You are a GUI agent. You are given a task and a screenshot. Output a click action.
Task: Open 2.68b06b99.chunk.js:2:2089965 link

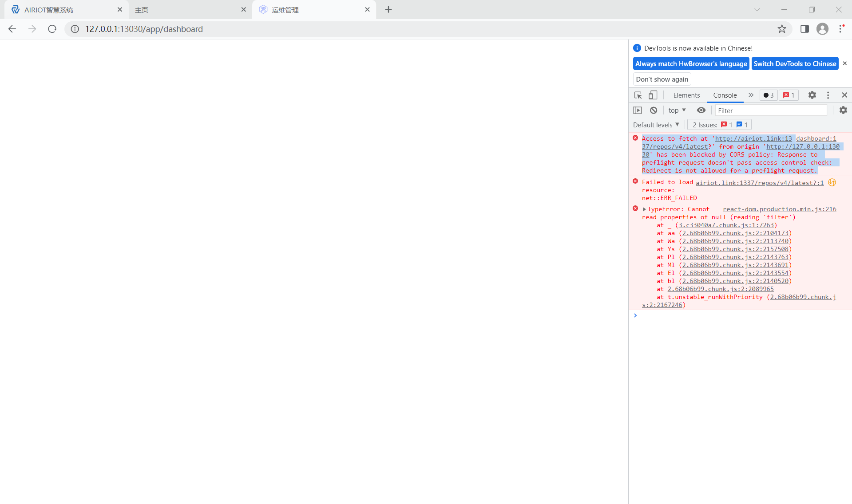coord(721,289)
